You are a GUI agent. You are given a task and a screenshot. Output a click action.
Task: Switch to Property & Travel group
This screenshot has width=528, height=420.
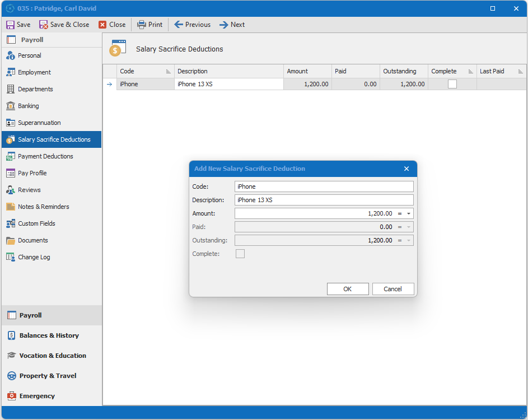[x=48, y=376]
